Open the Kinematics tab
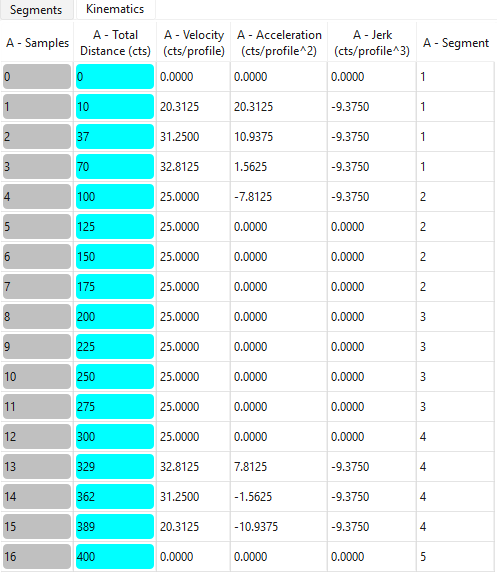This screenshot has width=497, height=573. pyautogui.click(x=115, y=9)
